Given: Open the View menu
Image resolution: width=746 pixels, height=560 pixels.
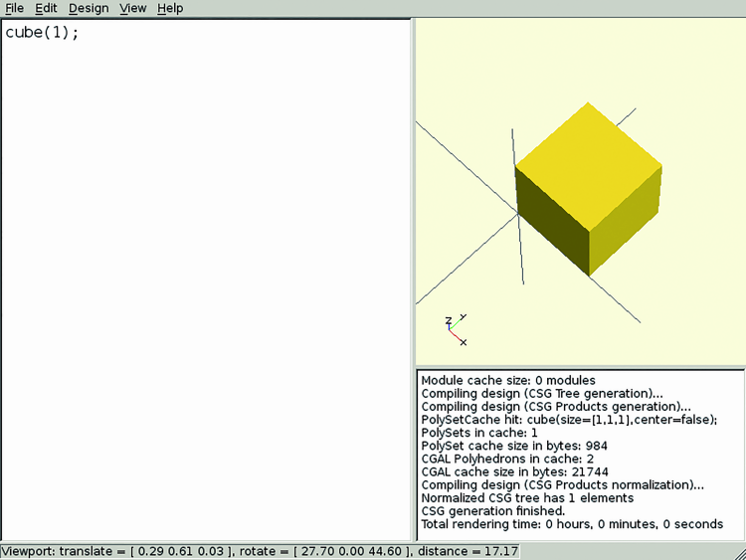Looking at the screenshot, I should click(132, 8).
